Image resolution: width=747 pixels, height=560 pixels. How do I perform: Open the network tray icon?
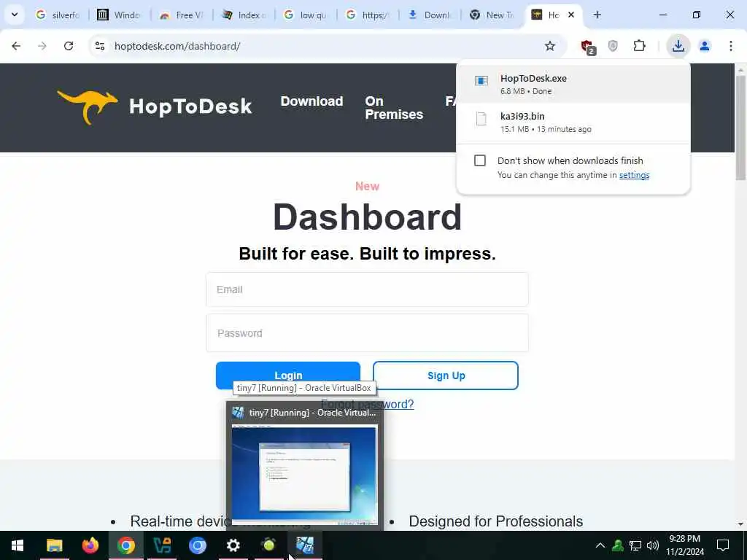tap(635, 545)
